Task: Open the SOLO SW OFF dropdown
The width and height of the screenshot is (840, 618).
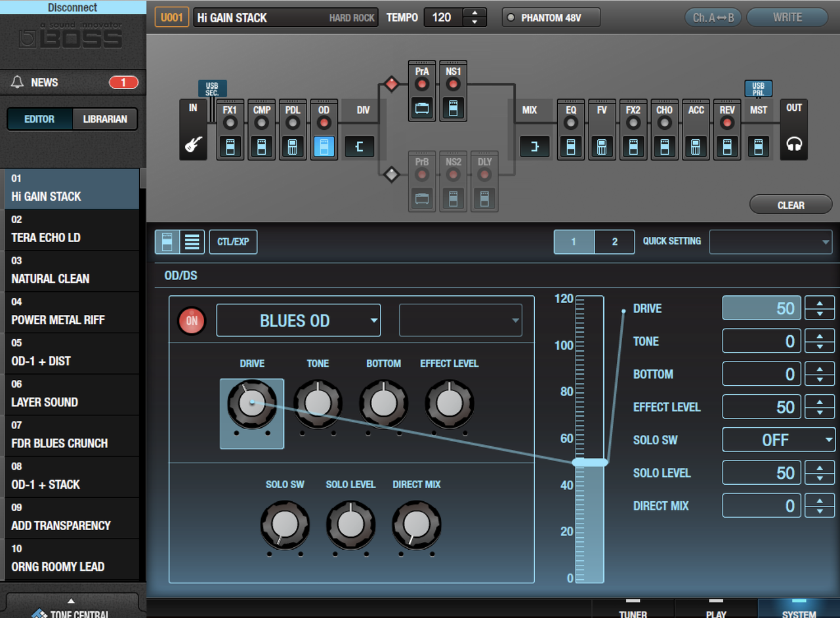Action: (778, 440)
